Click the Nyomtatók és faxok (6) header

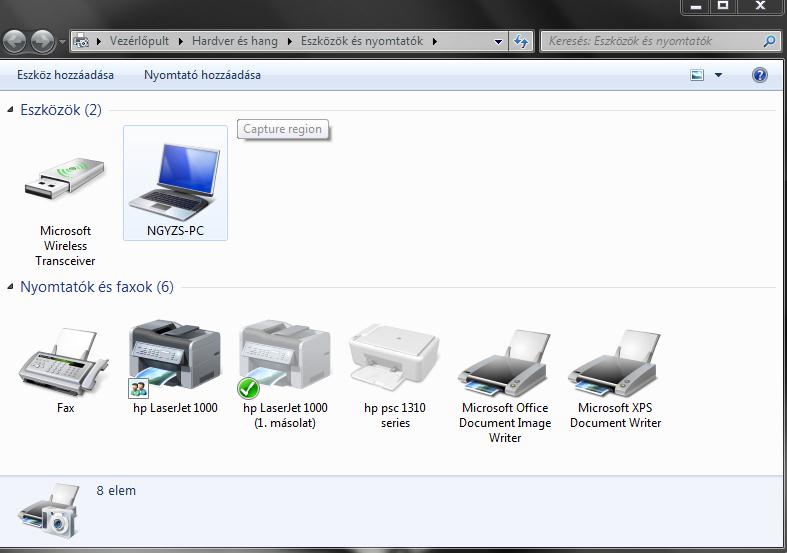(x=97, y=287)
